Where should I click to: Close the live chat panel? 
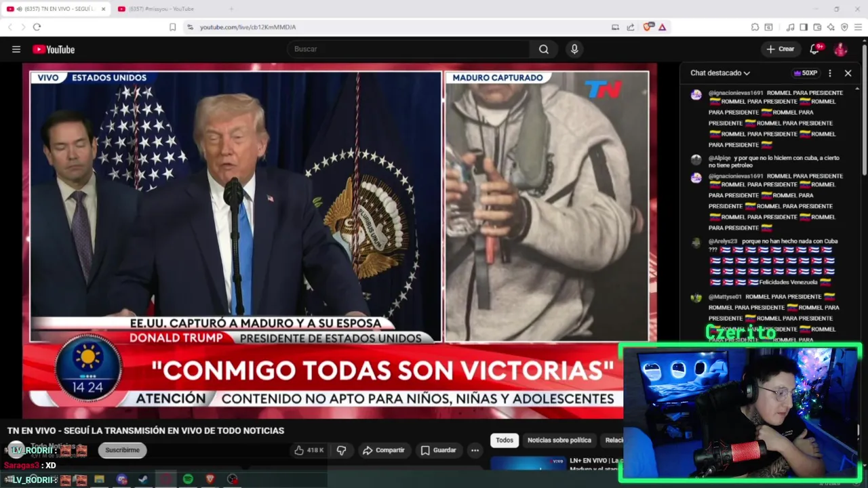[848, 73]
